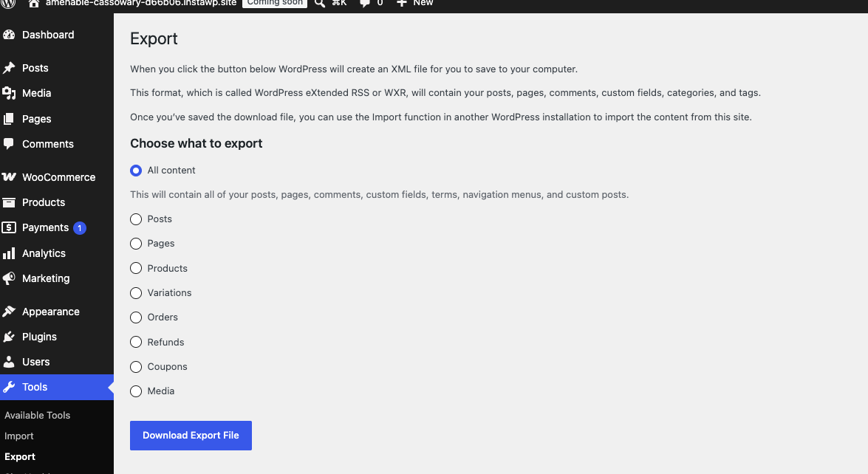Select the All content radio button
Viewport: 868px width, 474px height.
pos(136,171)
